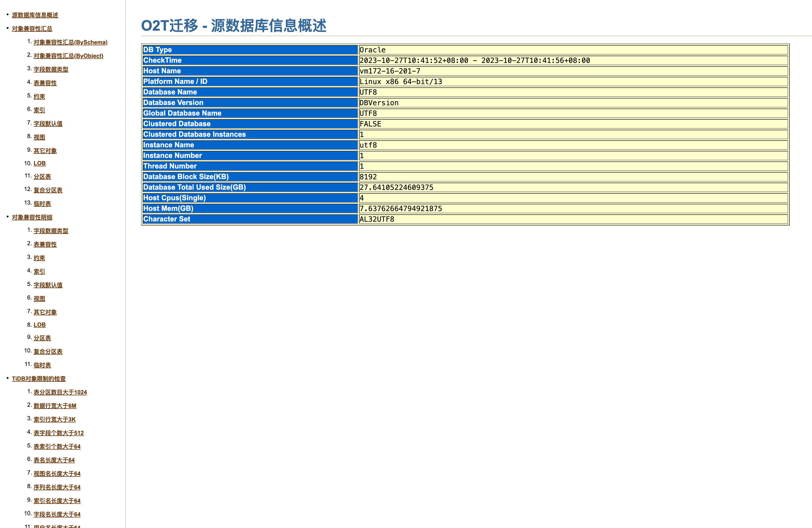Open the 约束 summary link
The image size is (812, 528).
(39, 96)
